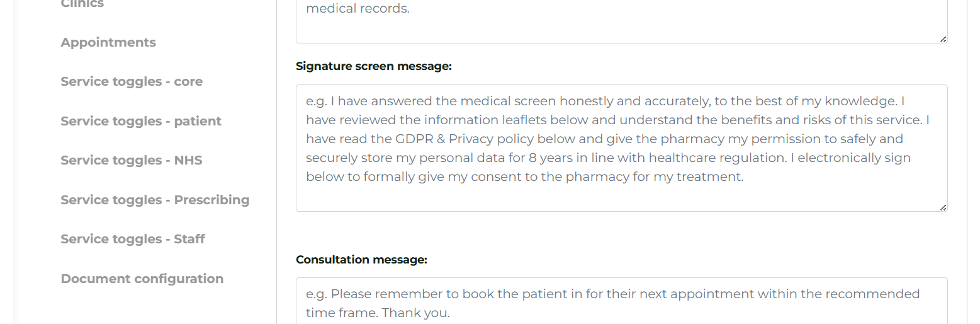This screenshot has height=324, width=980.
Task: Open the Clinics settings section
Action: click(x=82, y=4)
